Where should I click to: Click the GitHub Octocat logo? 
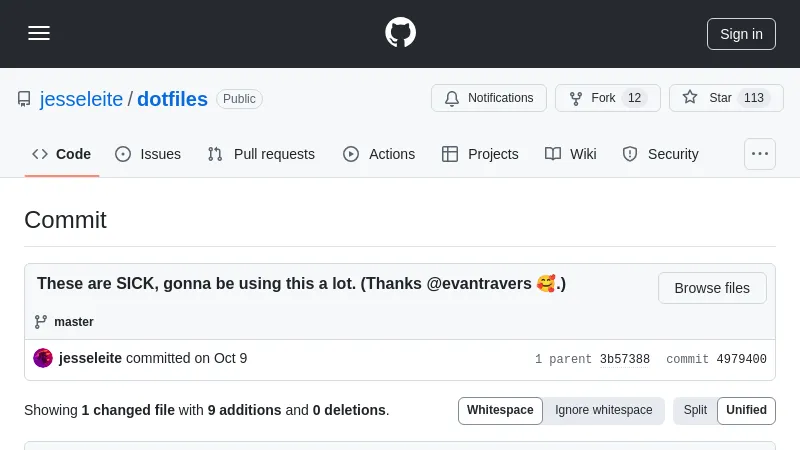[400, 33]
